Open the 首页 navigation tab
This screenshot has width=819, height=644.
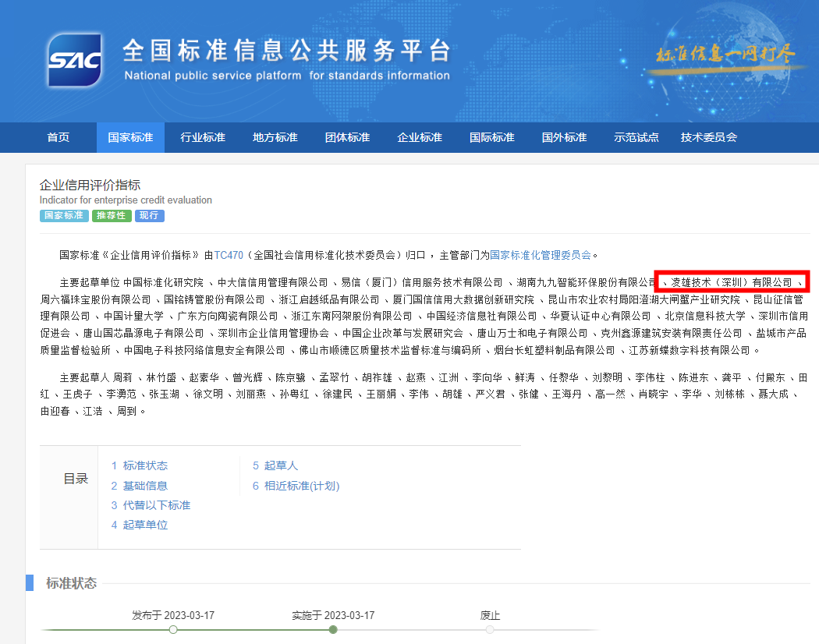58,137
